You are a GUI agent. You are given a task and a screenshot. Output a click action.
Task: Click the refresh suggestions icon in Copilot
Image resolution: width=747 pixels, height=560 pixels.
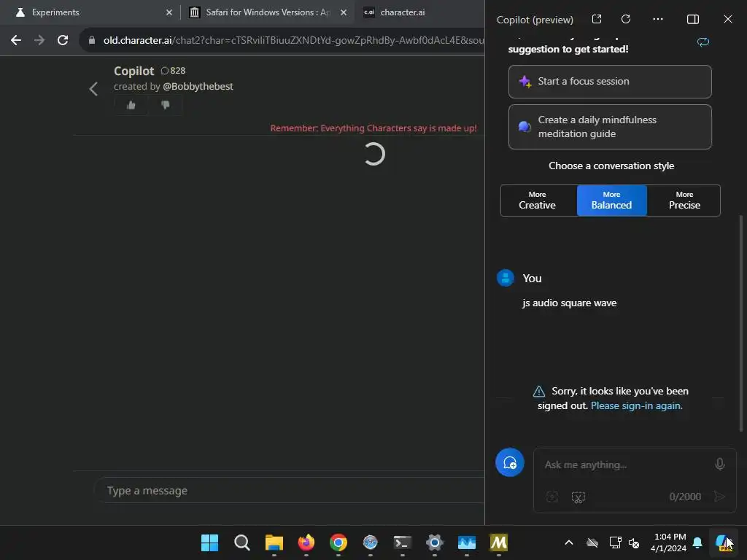point(703,42)
